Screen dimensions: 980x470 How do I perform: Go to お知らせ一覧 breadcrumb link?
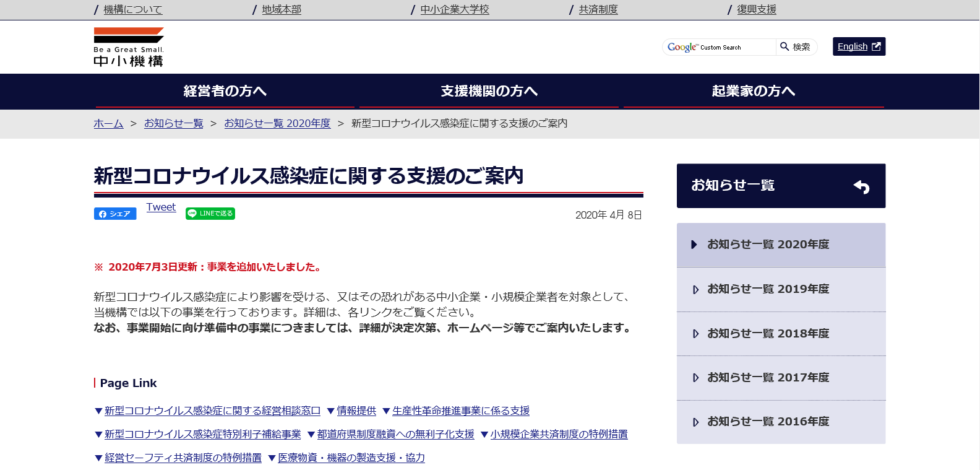[174, 123]
